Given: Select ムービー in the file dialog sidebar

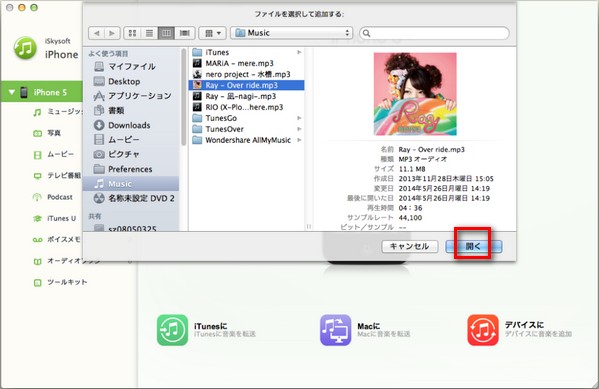Looking at the screenshot, I should tap(131, 140).
